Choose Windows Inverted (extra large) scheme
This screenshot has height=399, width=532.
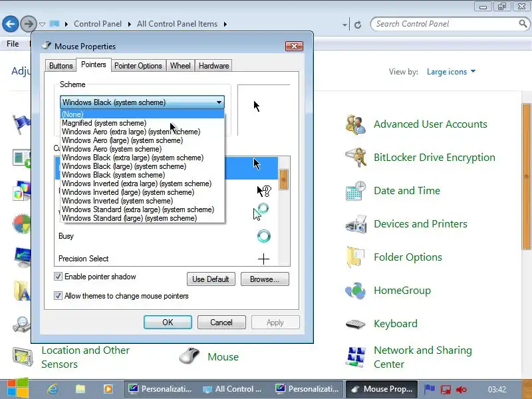click(x=142, y=184)
